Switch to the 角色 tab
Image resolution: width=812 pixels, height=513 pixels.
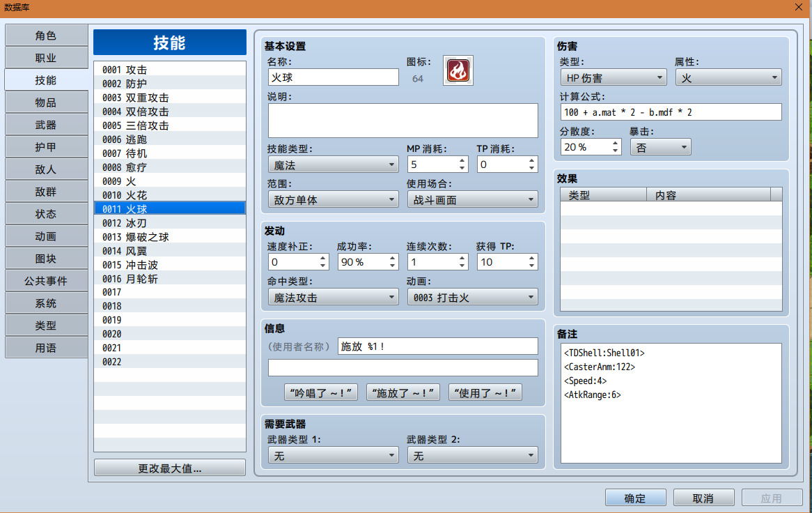[x=46, y=36]
